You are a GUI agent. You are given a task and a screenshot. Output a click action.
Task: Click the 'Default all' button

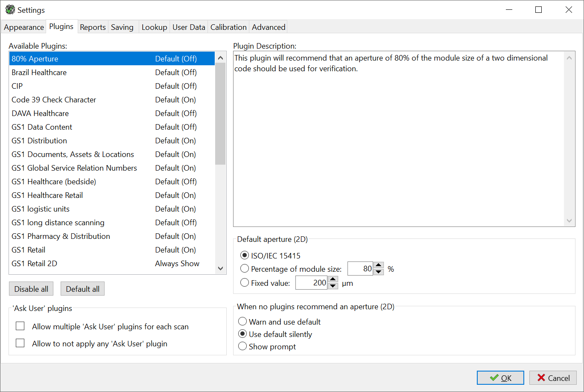coord(82,288)
